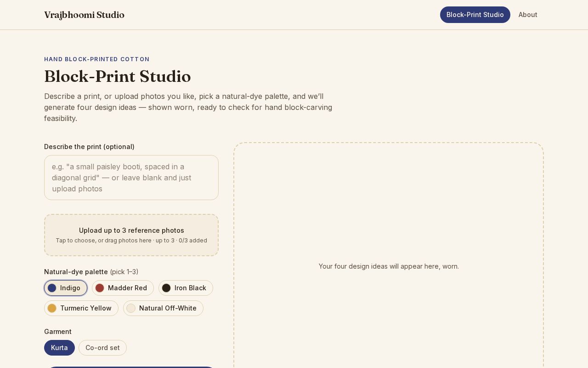
Task: Select the Co-ord set garment option
Action: point(102,348)
